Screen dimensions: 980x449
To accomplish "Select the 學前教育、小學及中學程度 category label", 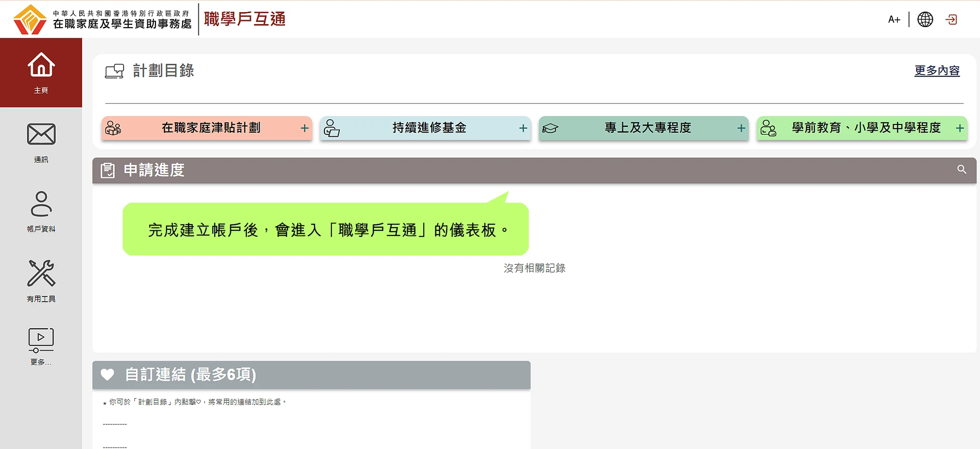I will tap(866, 128).
